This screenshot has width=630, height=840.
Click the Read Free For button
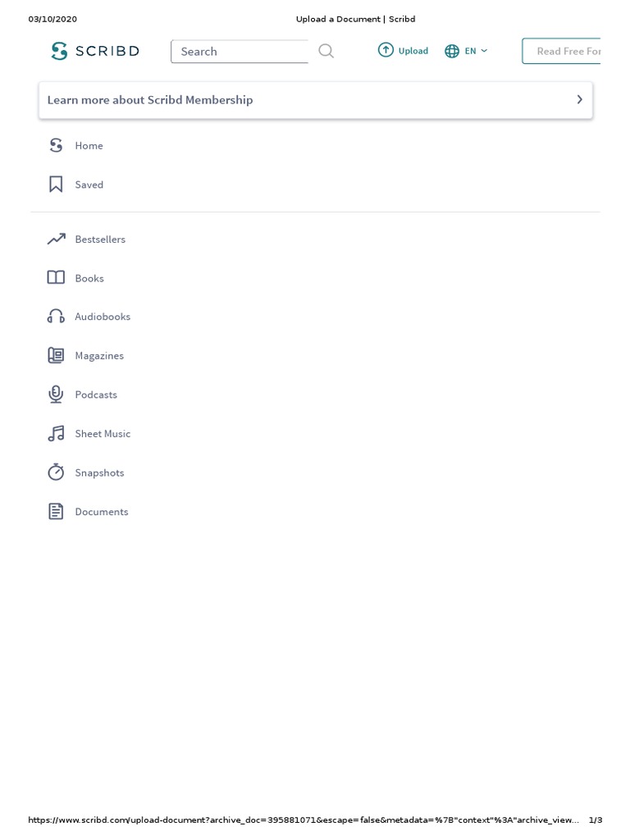click(561, 51)
